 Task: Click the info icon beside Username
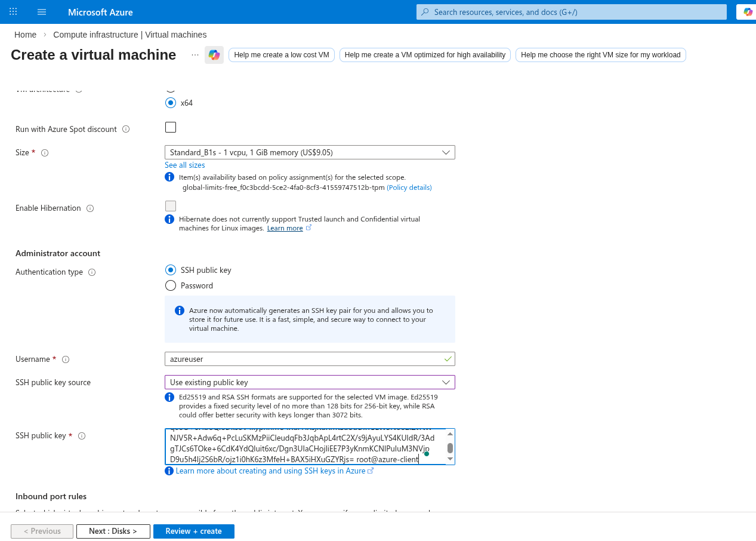pyautogui.click(x=66, y=359)
